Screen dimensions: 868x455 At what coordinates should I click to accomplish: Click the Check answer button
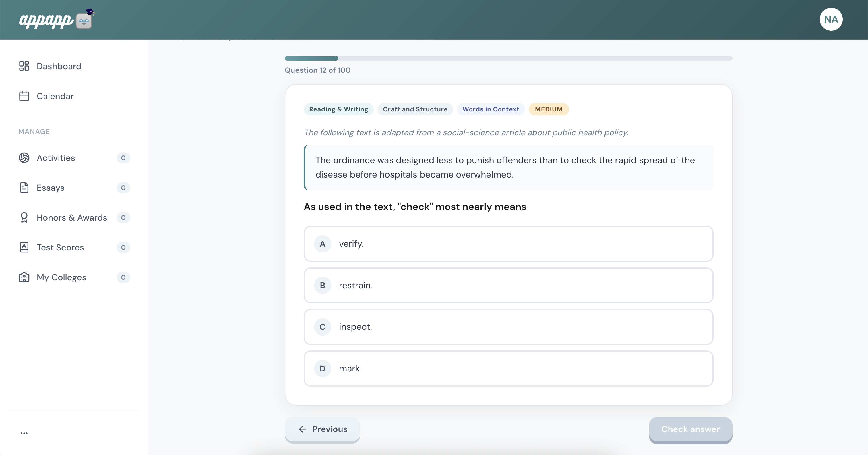pos(690,429)
